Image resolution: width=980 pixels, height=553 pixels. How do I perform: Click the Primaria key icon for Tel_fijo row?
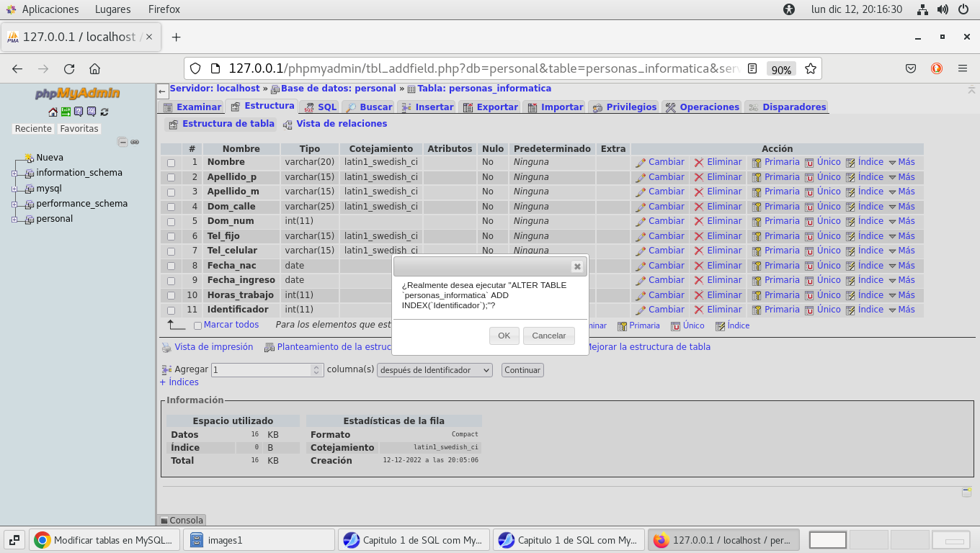coord(757,236)
